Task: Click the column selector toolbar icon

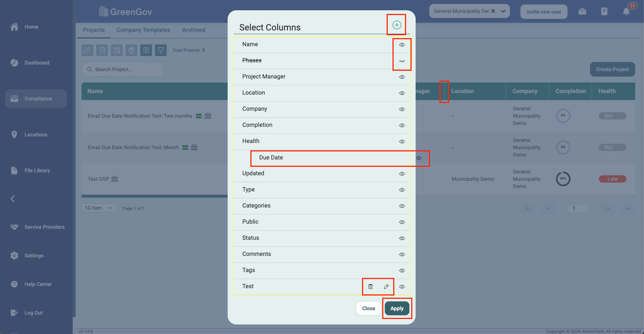Action: pos(146,50)
